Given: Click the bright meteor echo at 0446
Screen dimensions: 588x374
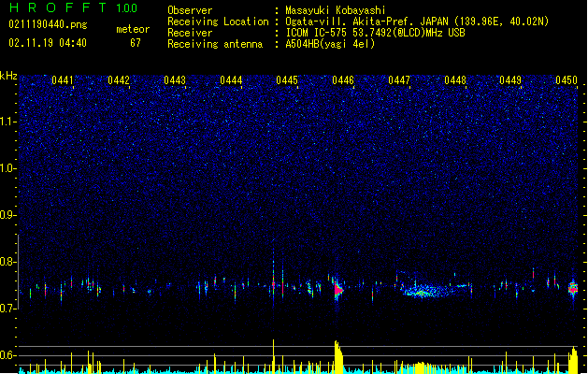Looking at the screenshot, I should pyautogui.click(x=338, y=290).
